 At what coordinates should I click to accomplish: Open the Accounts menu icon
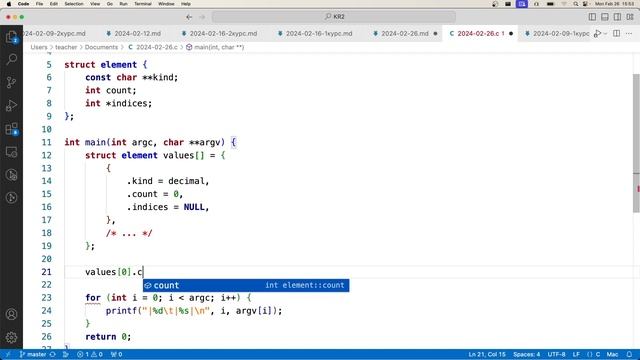point(11,314)
